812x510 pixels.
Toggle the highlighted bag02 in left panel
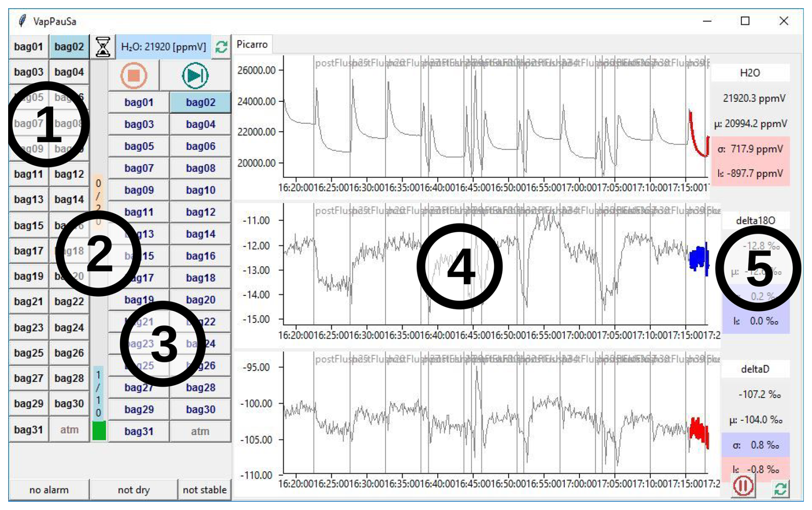coord(69,47)
